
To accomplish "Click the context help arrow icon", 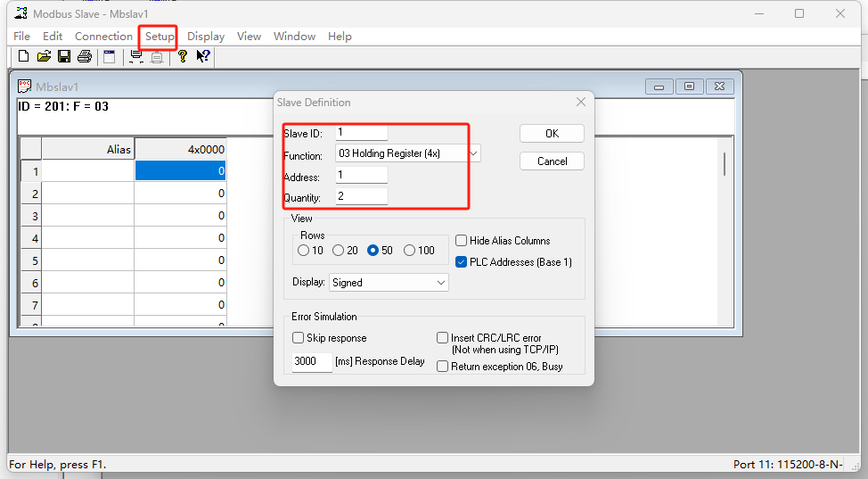I will 203,57.
